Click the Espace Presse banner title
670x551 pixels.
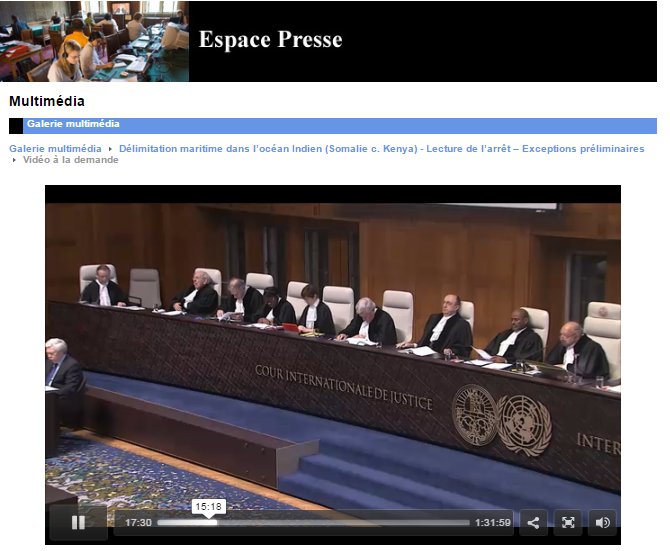(270, 39)
